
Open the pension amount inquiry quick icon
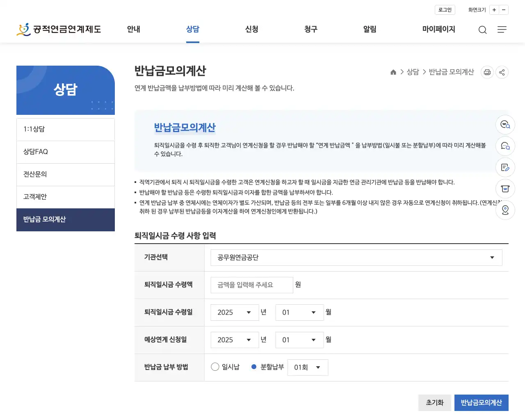pyautogui.click(x=505, y=125)
